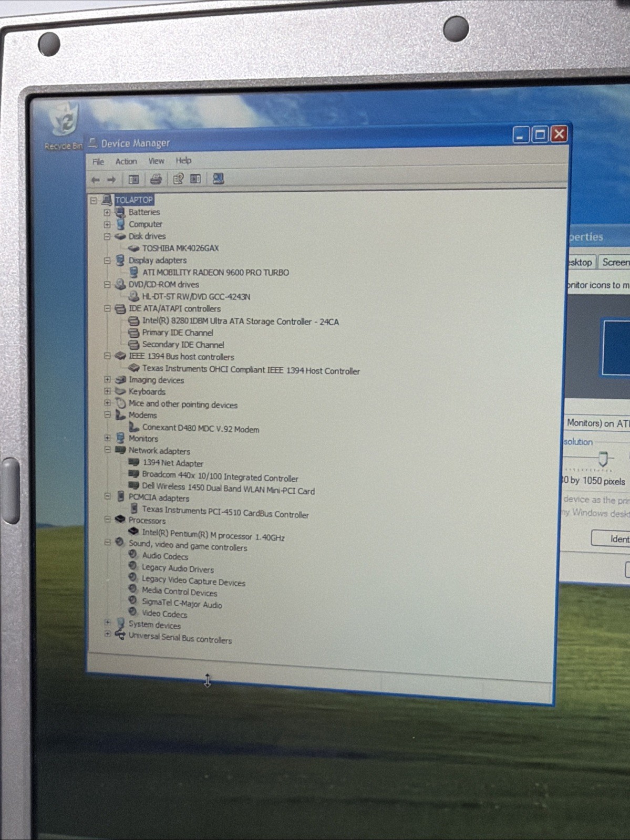Select the TOLAPTOP computer root node
The image size is (630, 840).
[134, 200]
